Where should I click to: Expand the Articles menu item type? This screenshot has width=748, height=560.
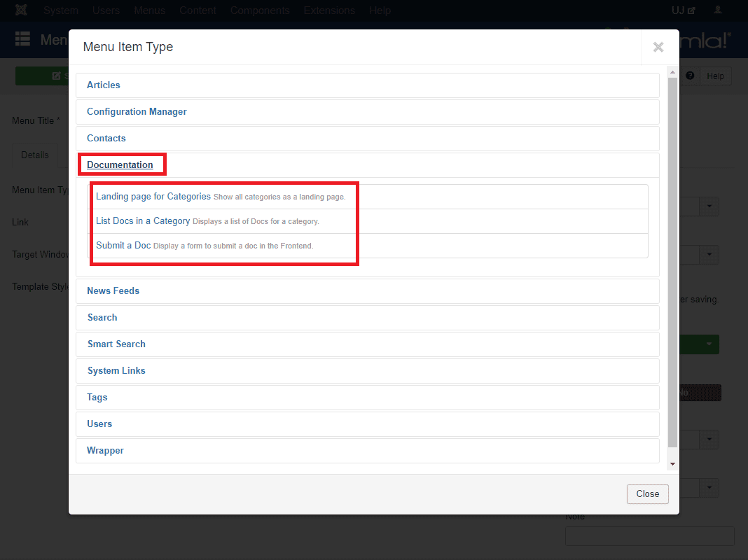pos(104,85)
